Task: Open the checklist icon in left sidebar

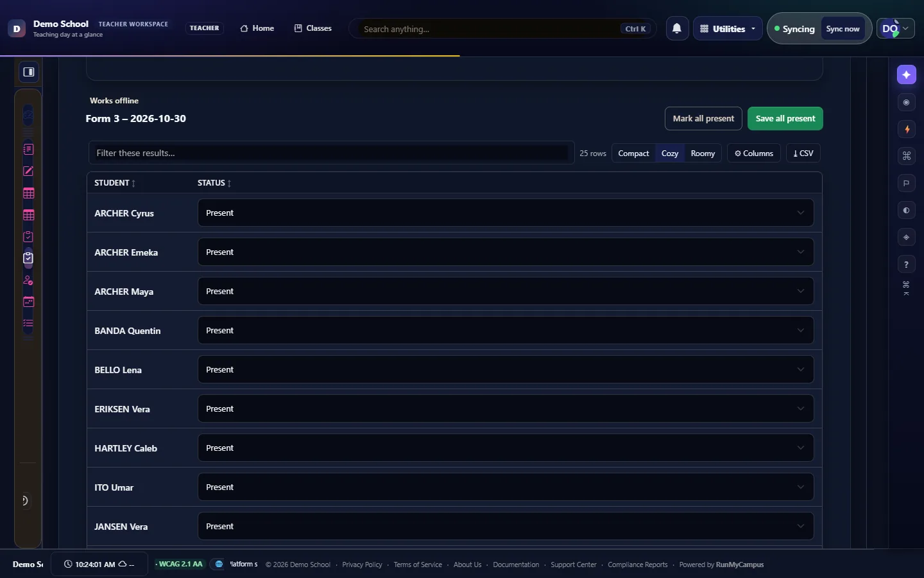Action: (28, 324)
